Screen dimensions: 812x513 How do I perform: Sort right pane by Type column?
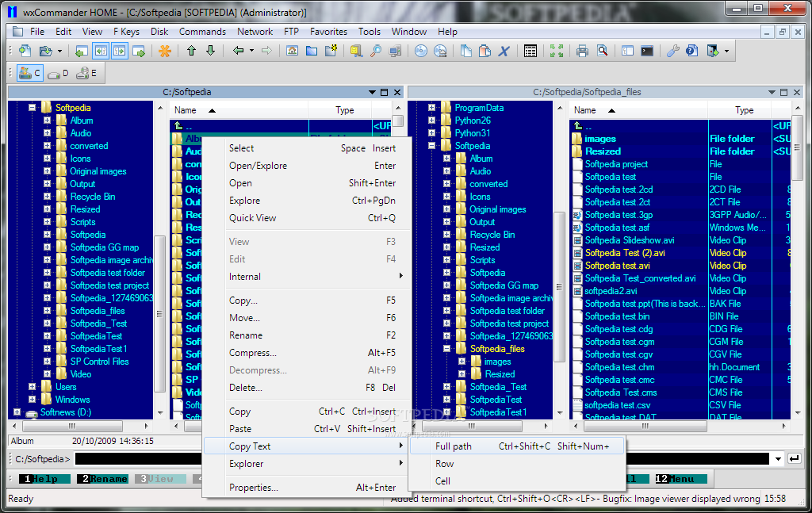coord(740,110)
